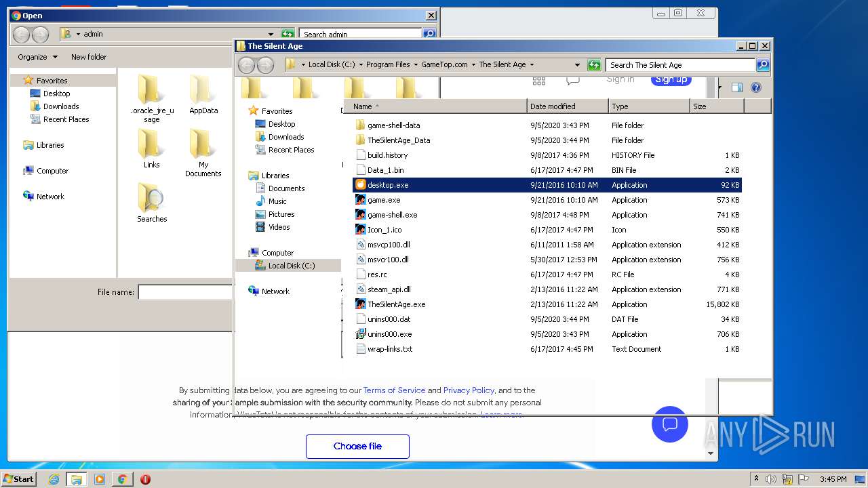Open My Documents folder in Open dialog
Screen dimensions: 868x488
(x=203, y=153)
